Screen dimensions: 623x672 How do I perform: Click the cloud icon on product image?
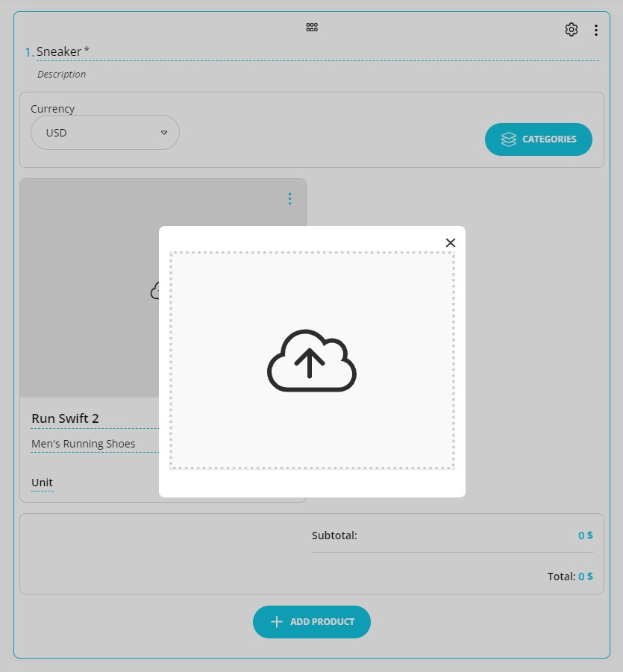(155, 290)
